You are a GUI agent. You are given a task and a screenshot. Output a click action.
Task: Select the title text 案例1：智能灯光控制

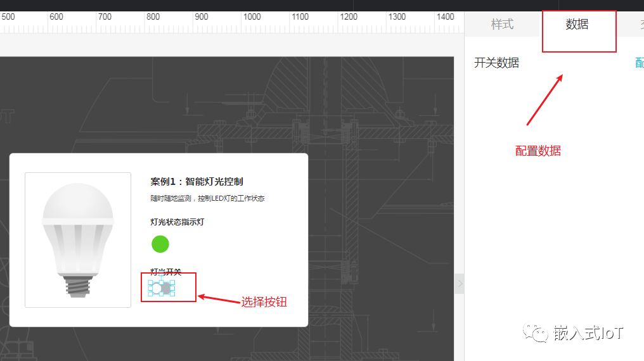(196, 182)
